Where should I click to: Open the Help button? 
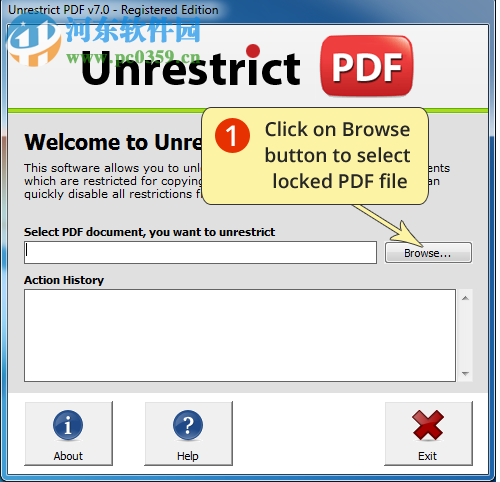tap(188, 433)
